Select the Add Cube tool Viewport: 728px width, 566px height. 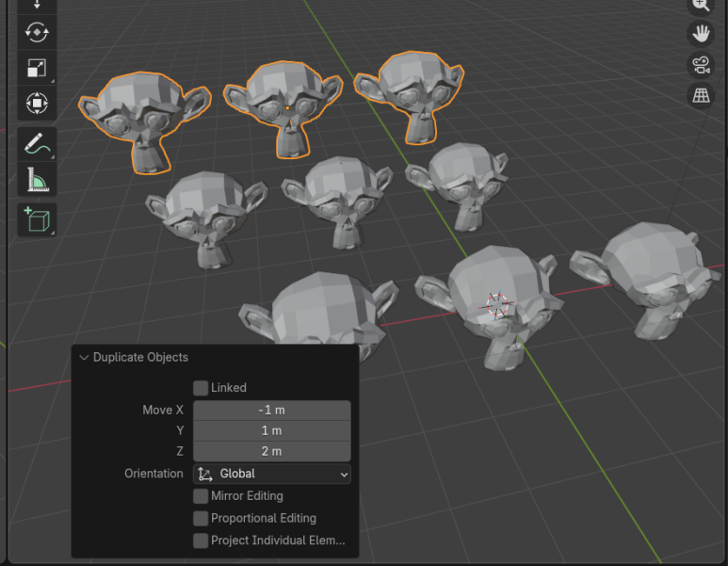click(x=37, y=219)
